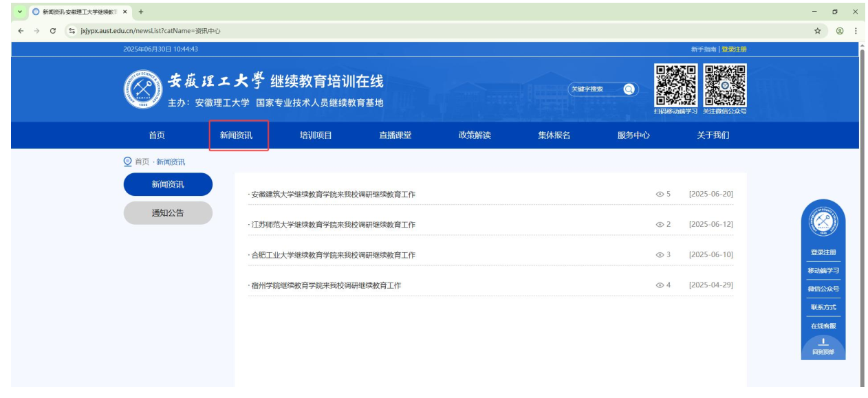Click 微信公众号 in the floating sidebar
The height and width of the screenshot is (398, 868).
pyautogui.click(x=823, y=289)
